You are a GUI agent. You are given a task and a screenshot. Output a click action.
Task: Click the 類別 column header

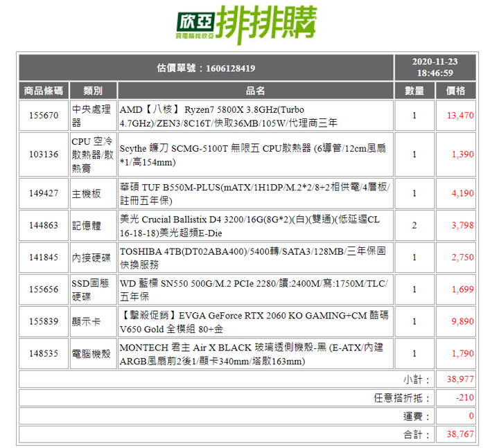point(93,91)
